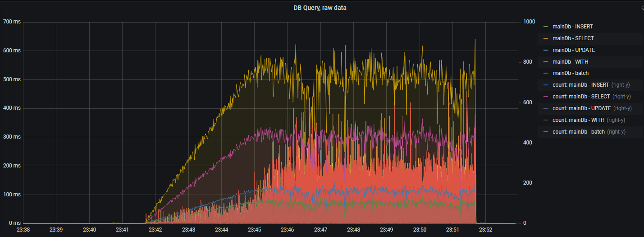The height and width of the screenshot is (237, 644).
Task: Click color line icon beside mainDb - batch
Action: 546,73
